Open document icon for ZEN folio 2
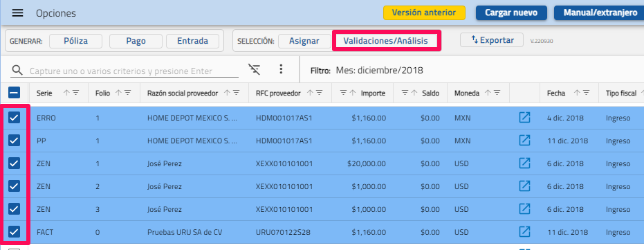The width and height of the screenshot is (644, 250). coord(524,186)
